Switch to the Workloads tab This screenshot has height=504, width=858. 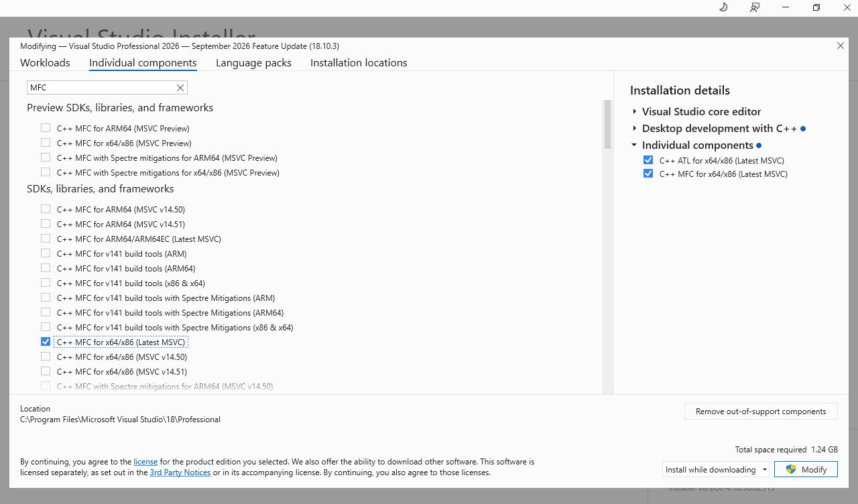pyautogui.click(x=45, y=62)
